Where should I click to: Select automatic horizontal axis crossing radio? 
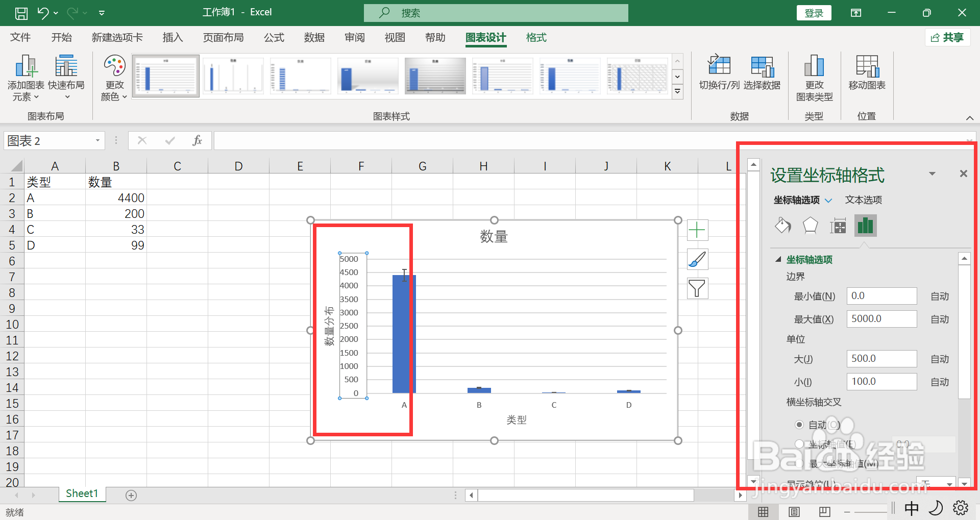799,425
